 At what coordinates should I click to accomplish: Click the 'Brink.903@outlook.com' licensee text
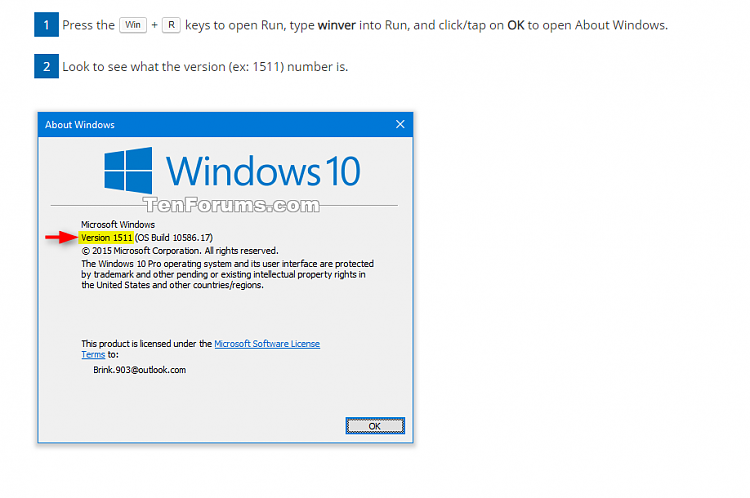point(139,370)
